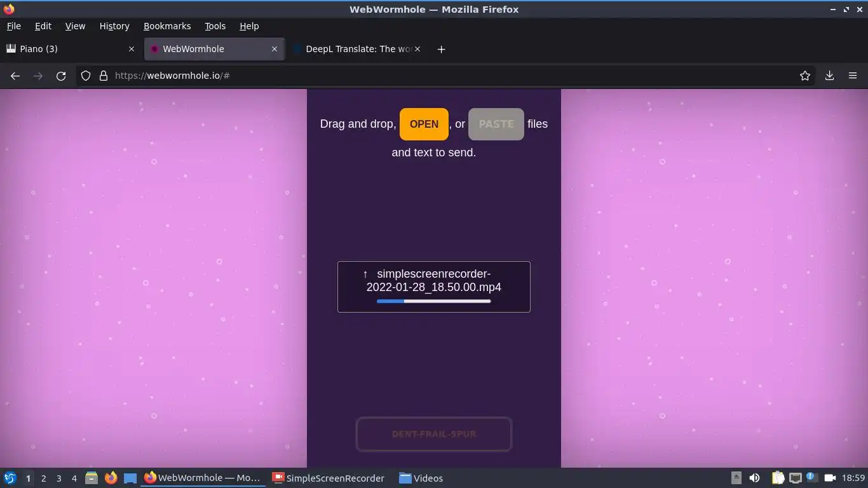
Task: Close the WebWormhole tab
Action: pos(275,49)
